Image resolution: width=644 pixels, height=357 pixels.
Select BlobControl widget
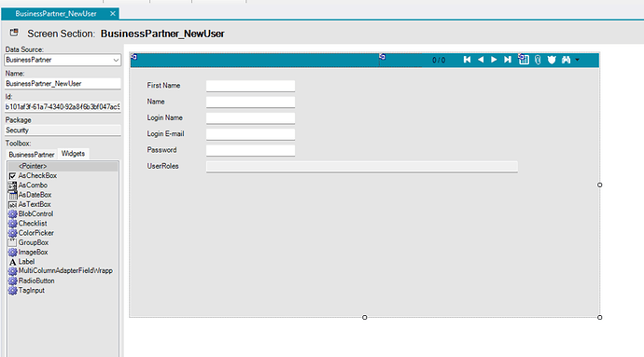pos(35,213)
